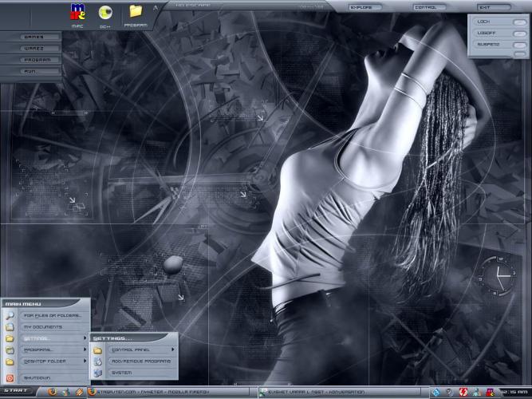Screen dimensions: 532x399
Task: Click the Add/Remove Programs icon
Action: [x=97, y=361]
